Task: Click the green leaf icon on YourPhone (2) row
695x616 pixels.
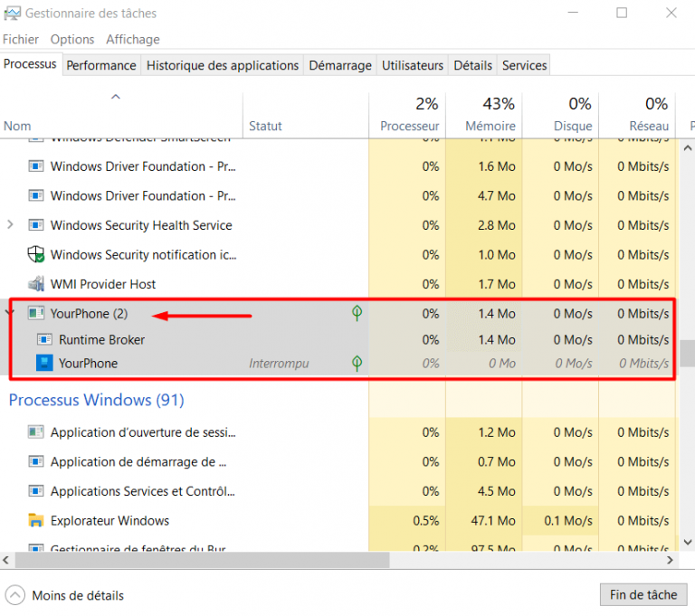Action: pyautogui.click(x=357, y=313)
